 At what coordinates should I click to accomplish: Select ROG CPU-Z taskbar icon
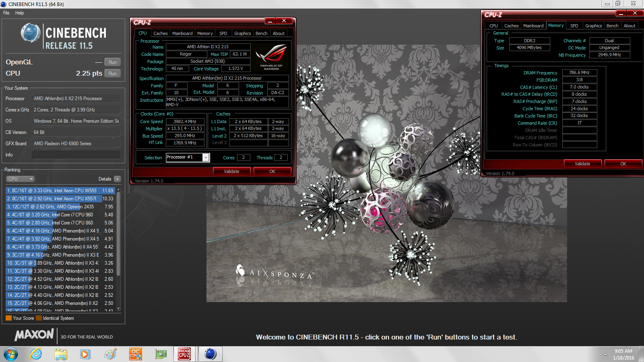(184, 354)
